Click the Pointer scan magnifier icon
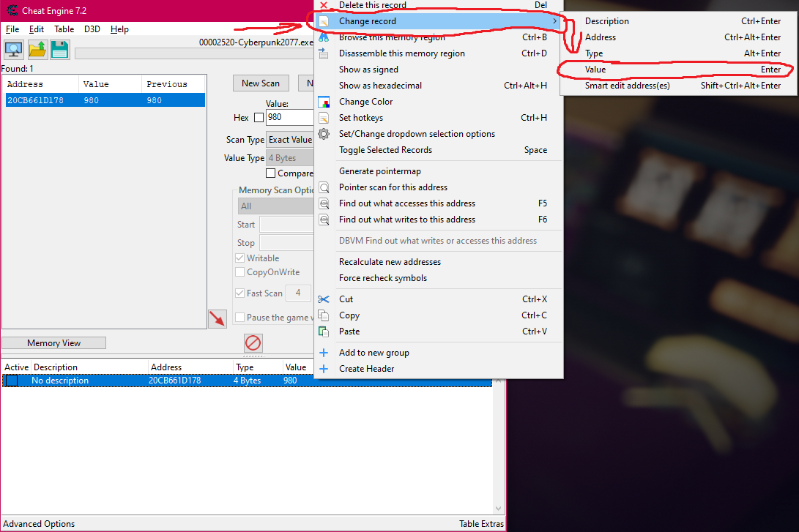799x532 pixels. click(324, 187)
